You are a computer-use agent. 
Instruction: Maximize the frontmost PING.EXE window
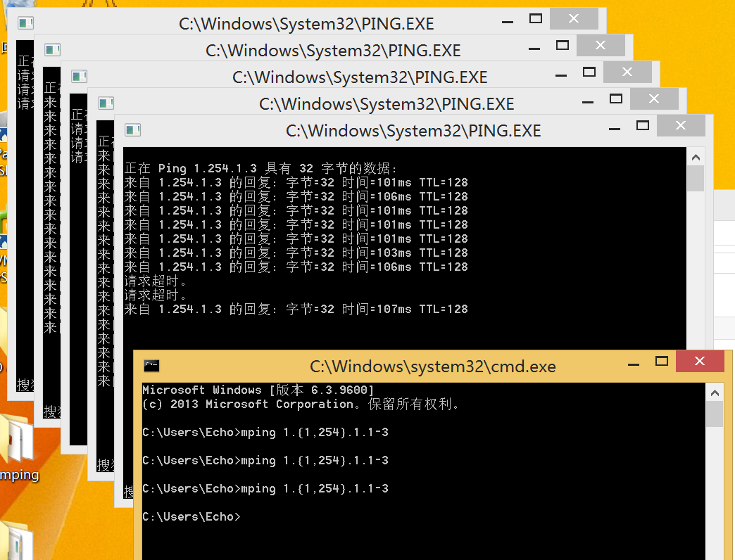pyautogui.click(x=643, y=125)
